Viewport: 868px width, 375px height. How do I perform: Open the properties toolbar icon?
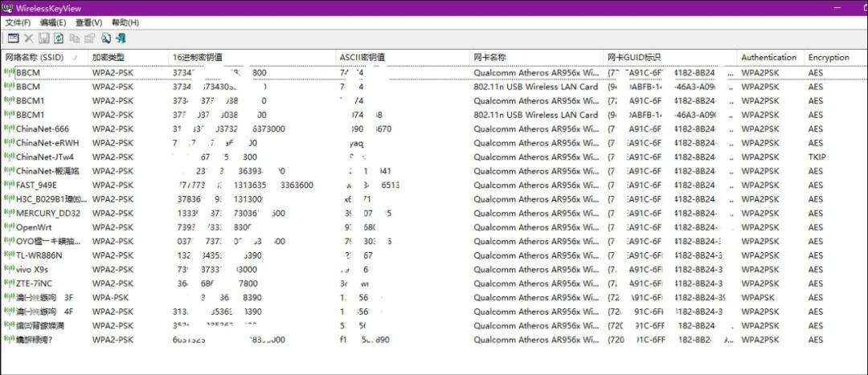(90, 39)
